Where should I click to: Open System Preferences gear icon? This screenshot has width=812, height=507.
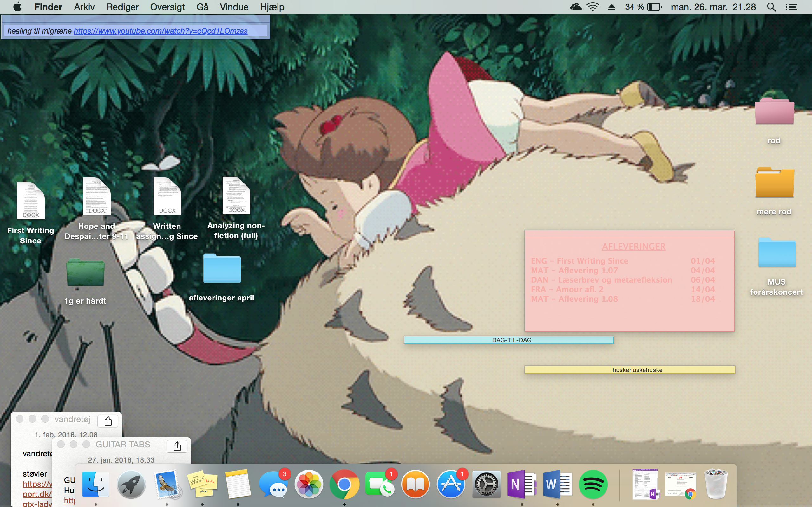point(486,484)
